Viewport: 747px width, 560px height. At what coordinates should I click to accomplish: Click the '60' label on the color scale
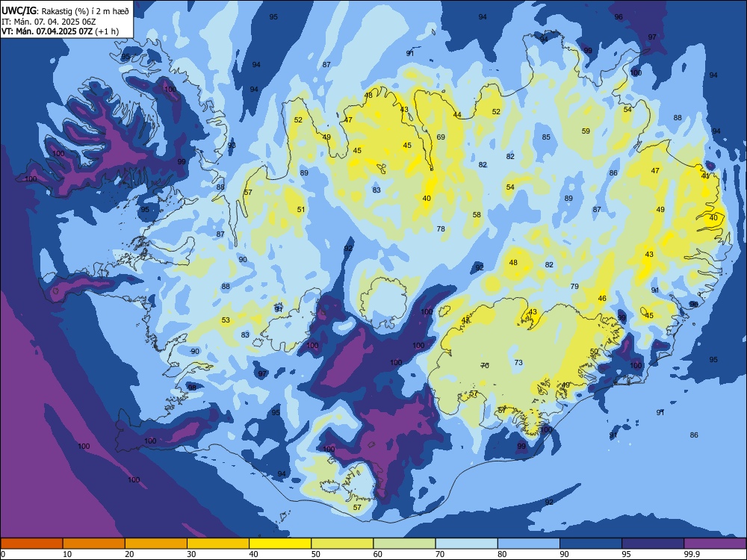pos(378,554)
